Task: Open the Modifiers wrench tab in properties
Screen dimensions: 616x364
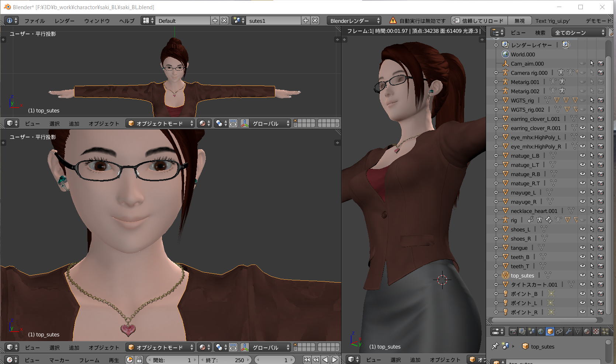Action: 568,332
